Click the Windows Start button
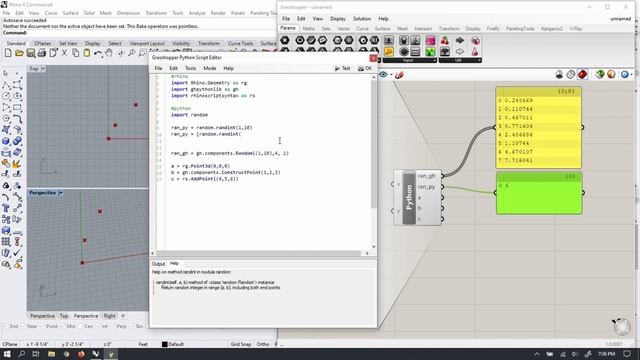Screen dimensions: 640x360 point(7,354)
